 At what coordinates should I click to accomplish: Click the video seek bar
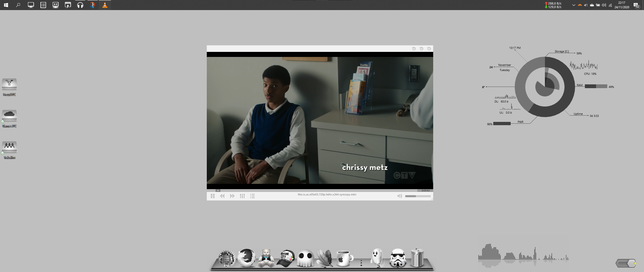pos(317,190)
